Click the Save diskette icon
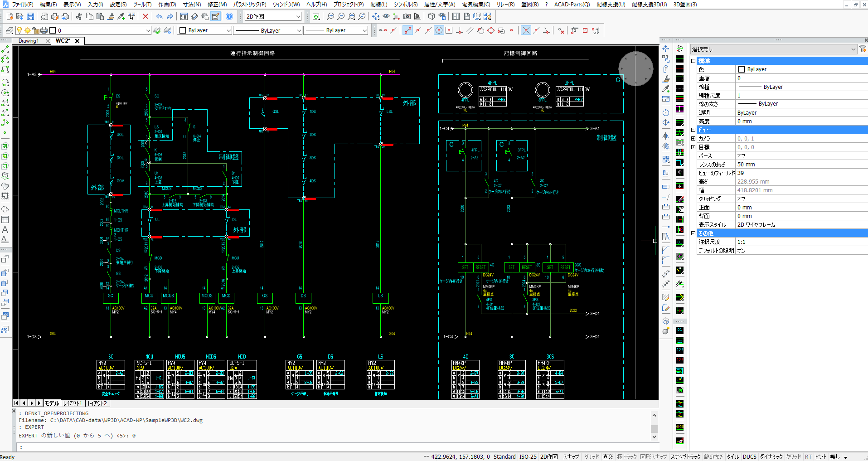The height and width of the screenshot is (461, 868). pos(30,16)
